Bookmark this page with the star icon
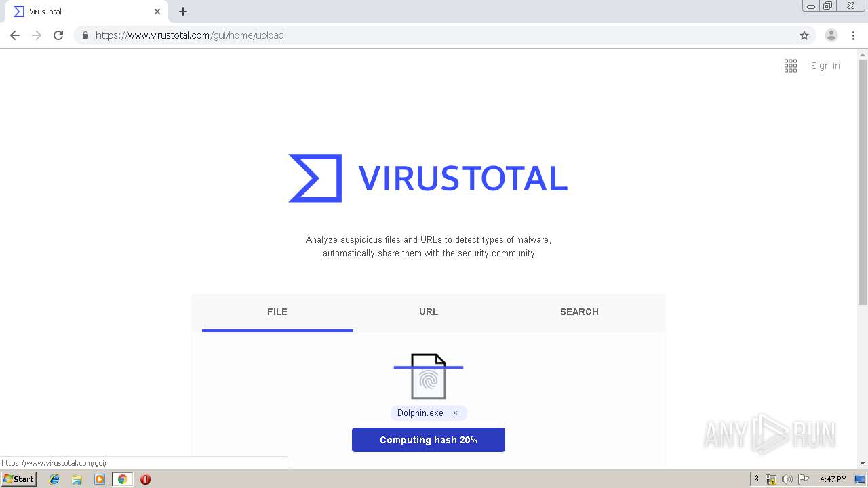The width and height of the screenshot is (868, 488). (804, 35)
